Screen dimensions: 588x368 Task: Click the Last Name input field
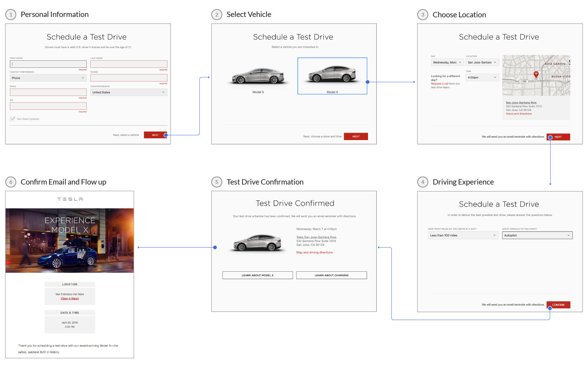(x=129, y=64)
